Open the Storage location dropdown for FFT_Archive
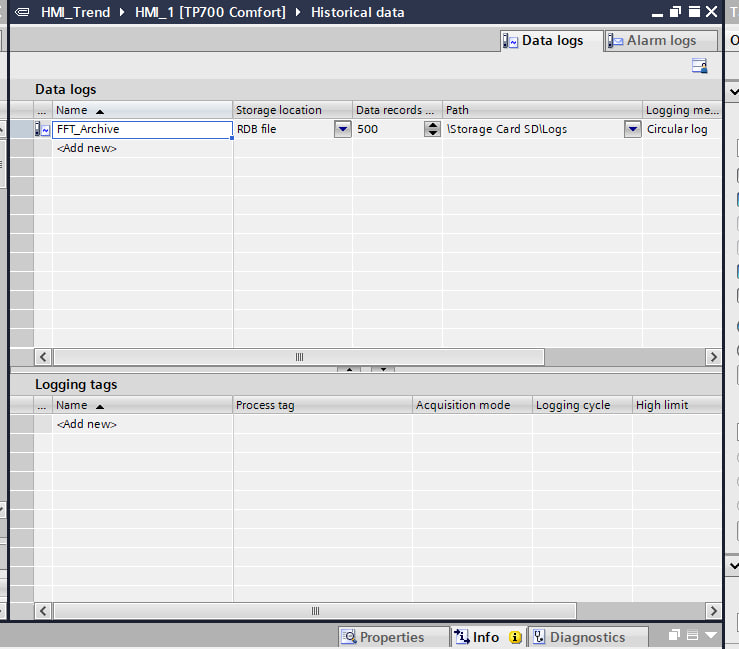Viewport: 739px width, 649px height. click(x=342, y=129)
